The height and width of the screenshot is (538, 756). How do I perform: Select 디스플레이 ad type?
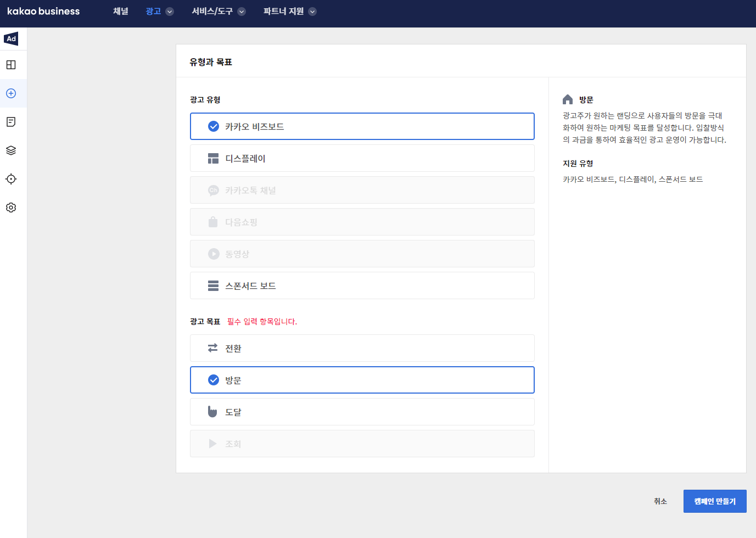(x=362, y=158)
